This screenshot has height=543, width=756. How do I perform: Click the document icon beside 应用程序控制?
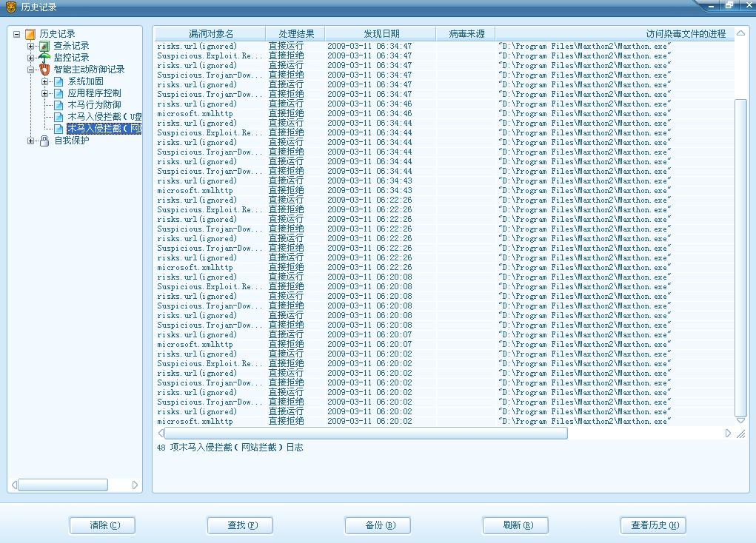[x=58, y=93]
